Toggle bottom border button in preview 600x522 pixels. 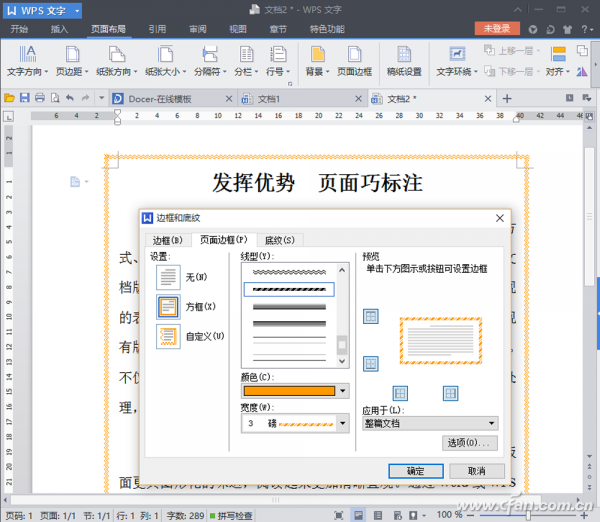coord(370,364)
